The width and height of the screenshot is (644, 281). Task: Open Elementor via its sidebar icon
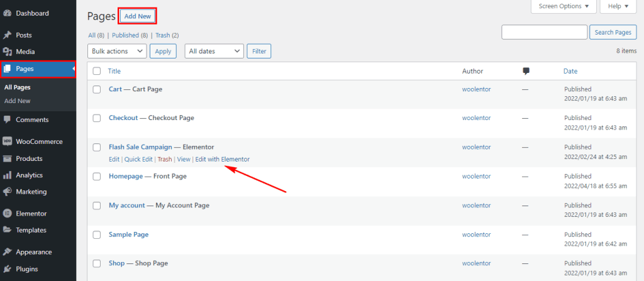(8, 214)
